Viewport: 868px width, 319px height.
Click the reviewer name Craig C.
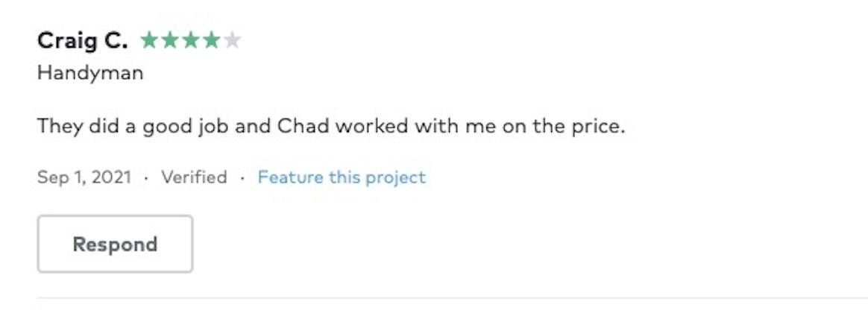(x=82, y=41)
